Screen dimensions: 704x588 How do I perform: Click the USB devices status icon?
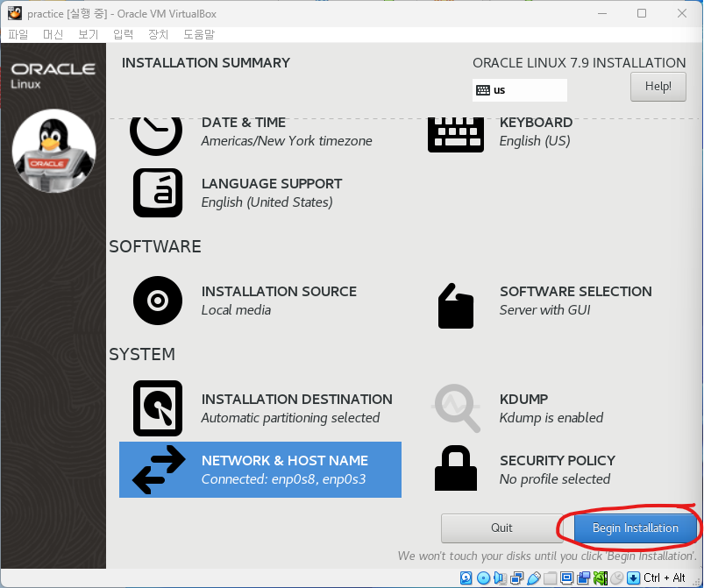[x=533, y=577]
